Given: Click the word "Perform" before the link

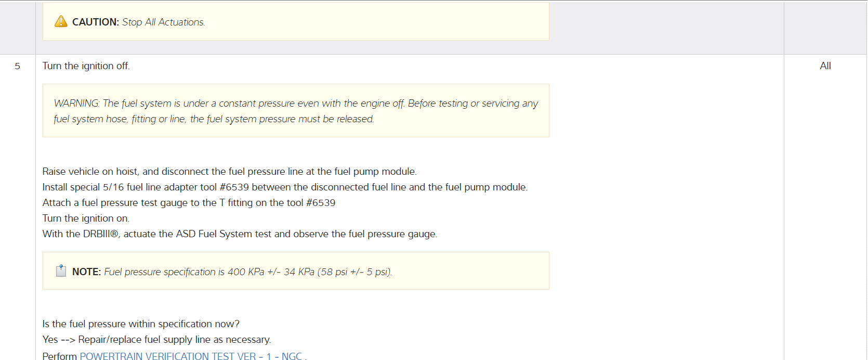Looking at the screenshot, I should 59,356.
